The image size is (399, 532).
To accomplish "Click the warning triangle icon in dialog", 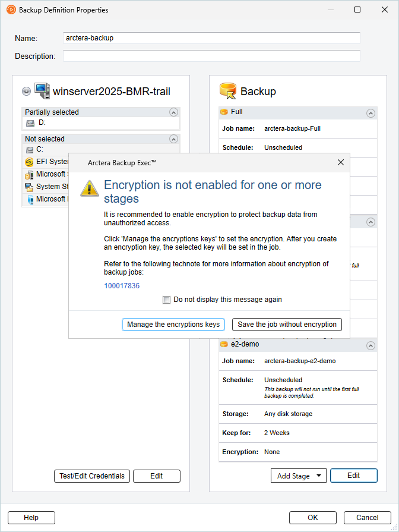I will (x=89, y=188).
